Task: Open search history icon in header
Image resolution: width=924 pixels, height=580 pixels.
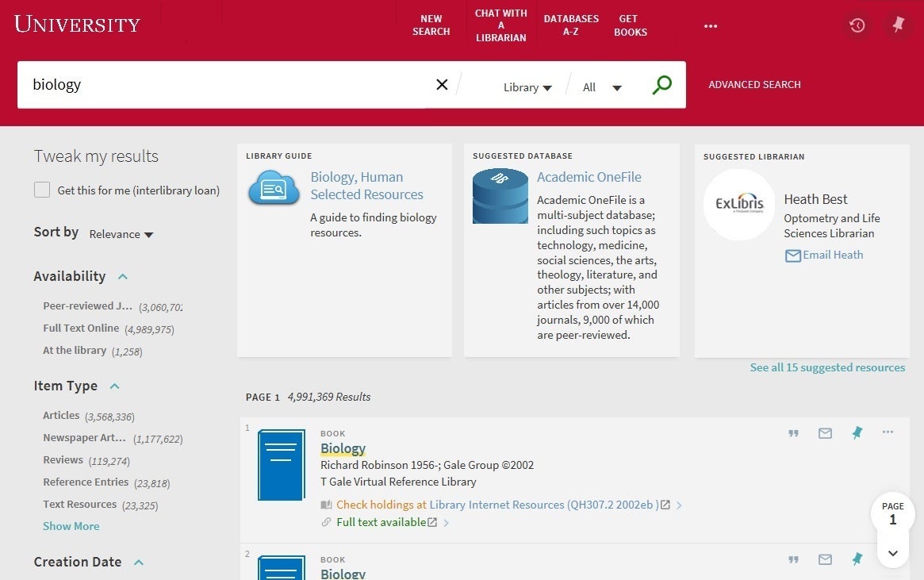Action: [857, 25]
